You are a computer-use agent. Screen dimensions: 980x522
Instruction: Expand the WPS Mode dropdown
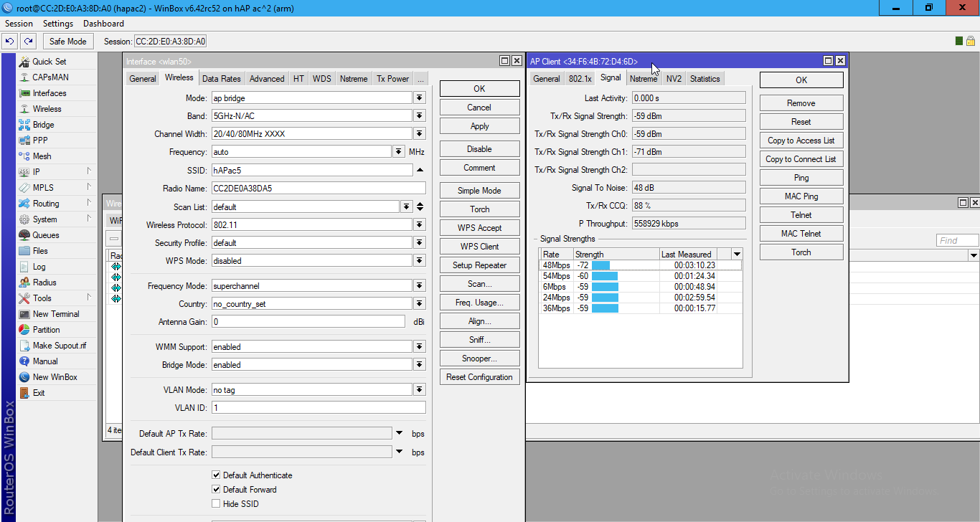click(420, 261)
